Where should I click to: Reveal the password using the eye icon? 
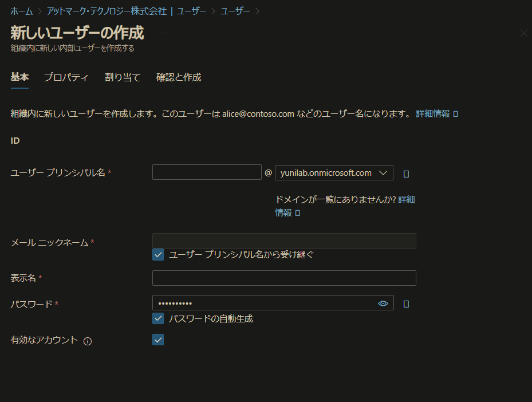383,303
